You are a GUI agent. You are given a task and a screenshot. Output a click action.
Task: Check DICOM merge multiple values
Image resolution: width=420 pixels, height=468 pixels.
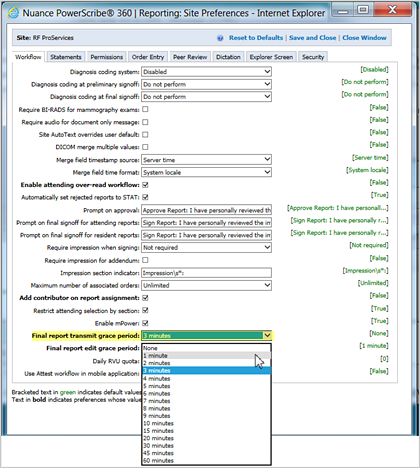coord(145,147)
